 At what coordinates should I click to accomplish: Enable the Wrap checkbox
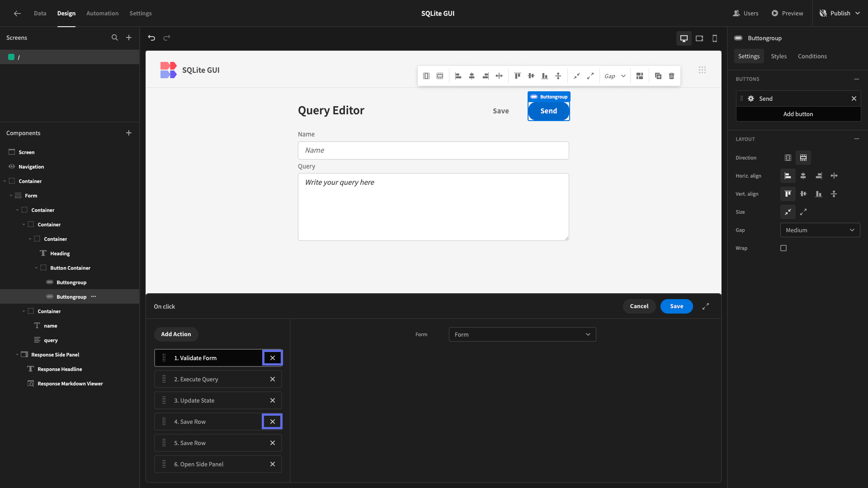[783, 248]
